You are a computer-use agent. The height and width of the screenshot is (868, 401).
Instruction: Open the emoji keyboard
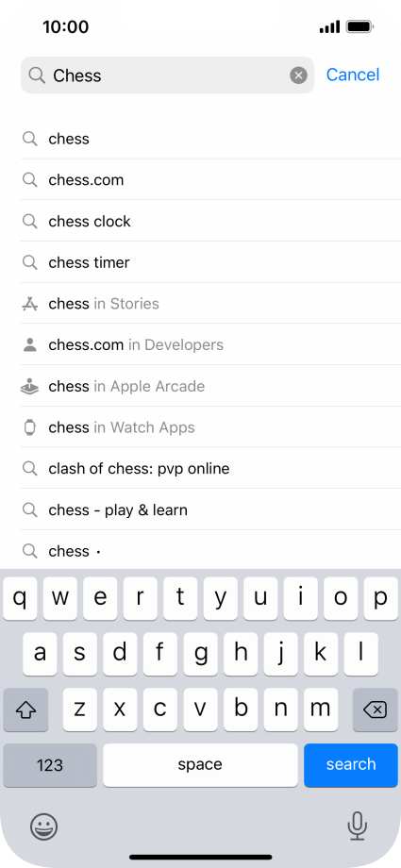click(43, 827)
